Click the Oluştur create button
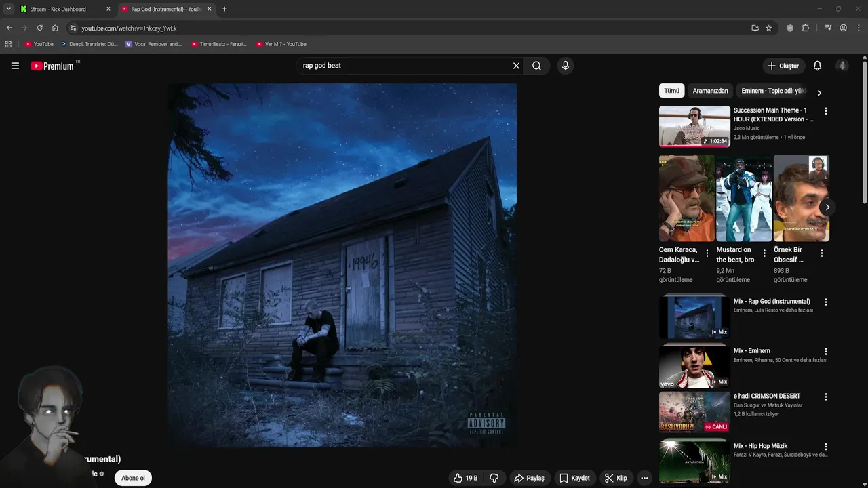The image size is (868, 488). tap(783, 66)
